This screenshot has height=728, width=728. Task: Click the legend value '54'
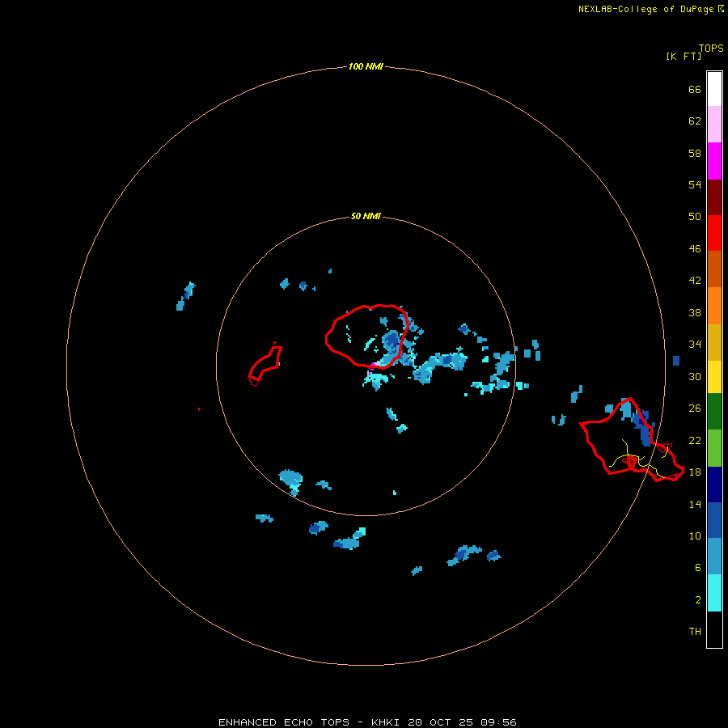[x=695, y=184]
